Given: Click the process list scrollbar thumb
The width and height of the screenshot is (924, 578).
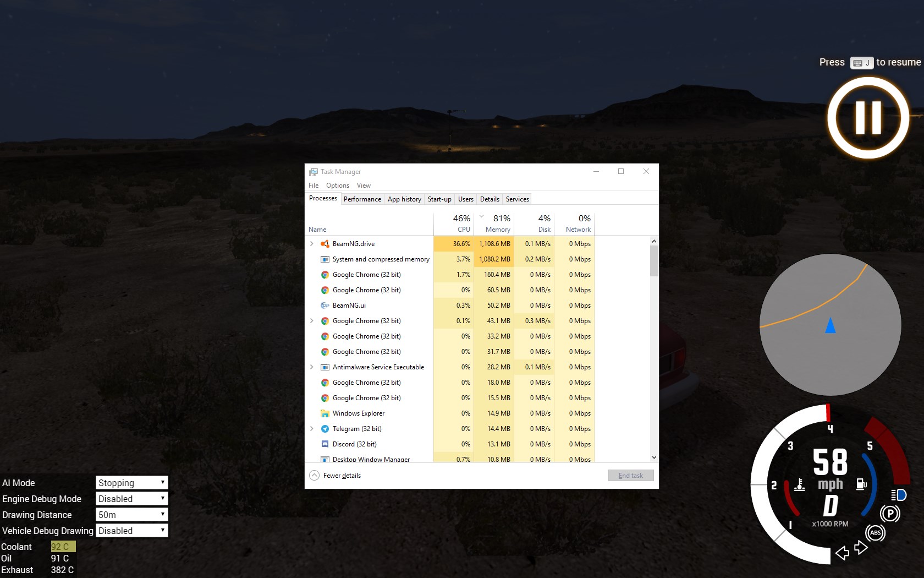Looking at the screenshot, I should 654,260.
